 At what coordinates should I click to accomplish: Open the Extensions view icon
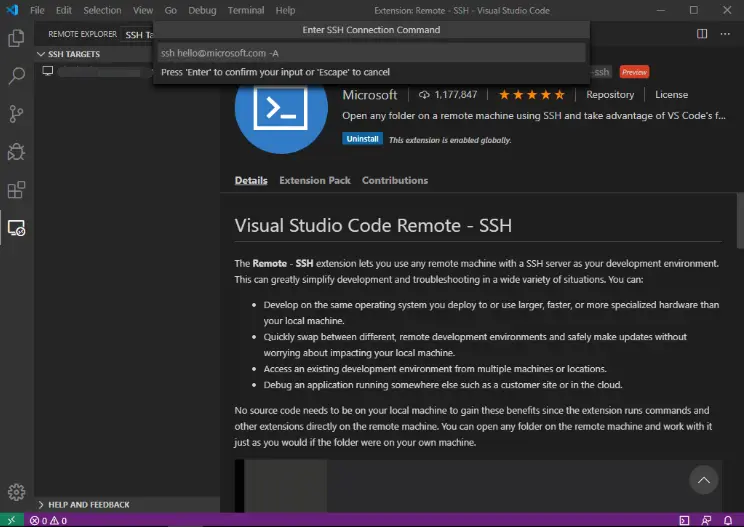point(16,190)
